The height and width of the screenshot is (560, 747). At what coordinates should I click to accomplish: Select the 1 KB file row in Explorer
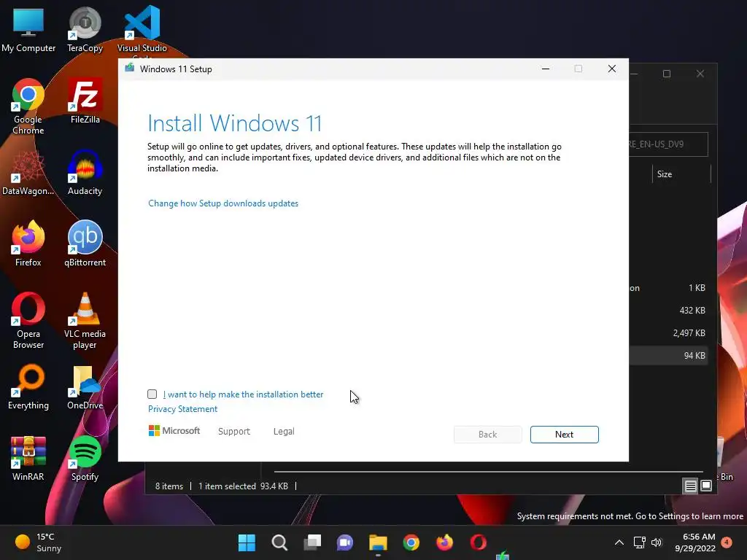[x=668, y=288]
